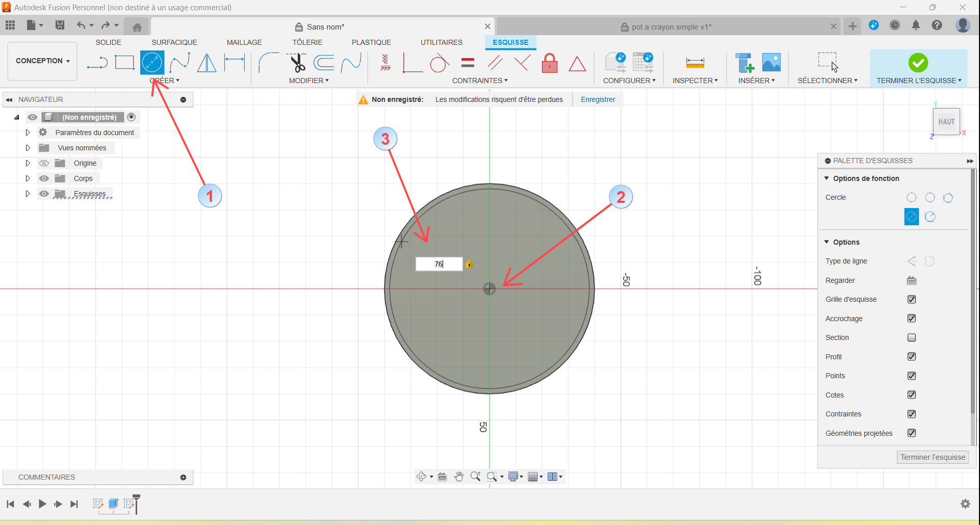
Task: Toggle visibility of Corps folder
Action: (x=44, y=178)
